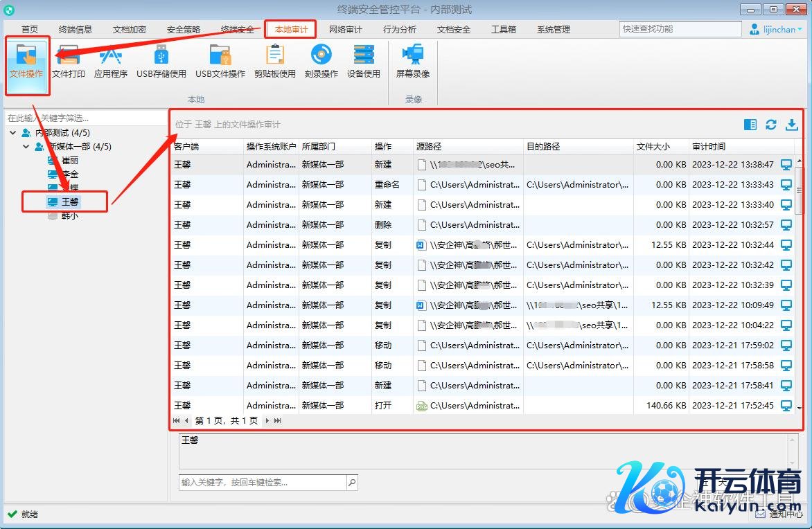Collapse the 内部测试 tree node
Viewport: 812px width, 529px height.
(x=13, y=133)
